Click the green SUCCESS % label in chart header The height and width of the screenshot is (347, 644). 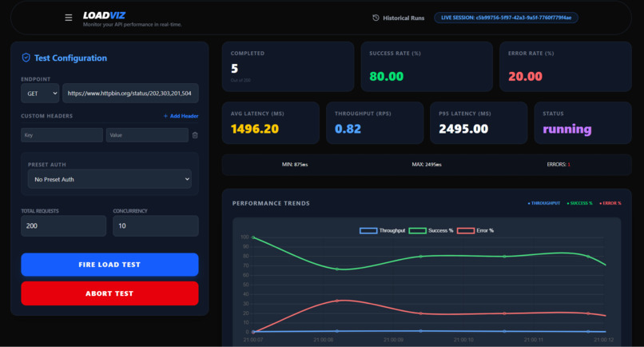pyautogui.click(x=580, y=203)
